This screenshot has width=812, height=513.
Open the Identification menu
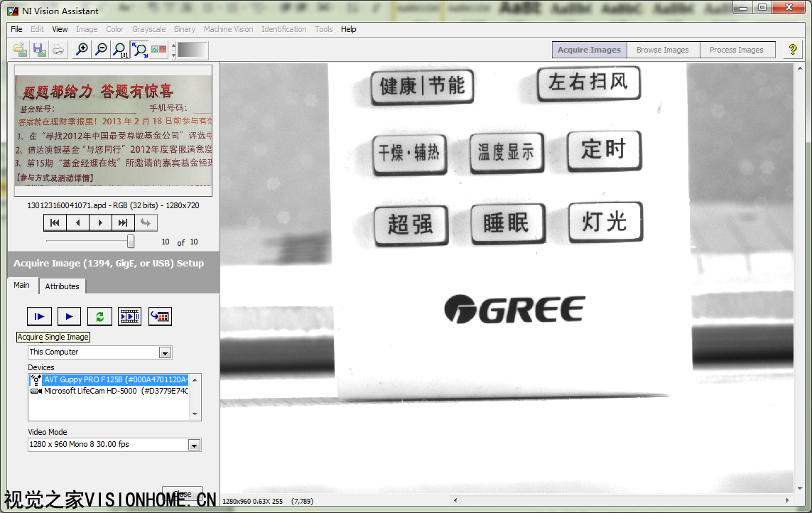(x=283, y=29)
